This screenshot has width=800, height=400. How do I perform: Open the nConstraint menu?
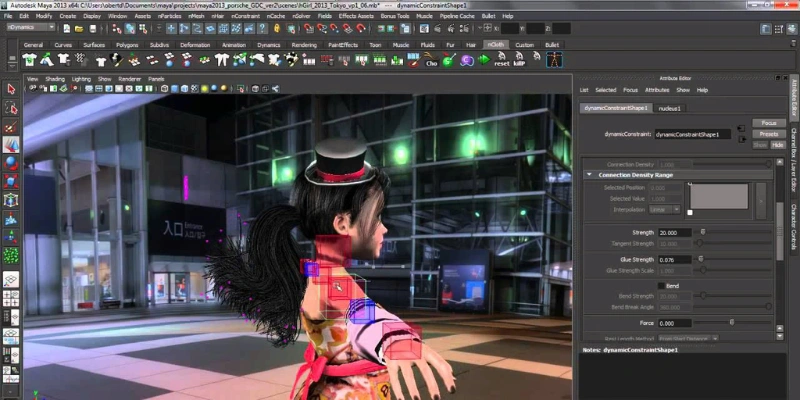tap(245, 16)
